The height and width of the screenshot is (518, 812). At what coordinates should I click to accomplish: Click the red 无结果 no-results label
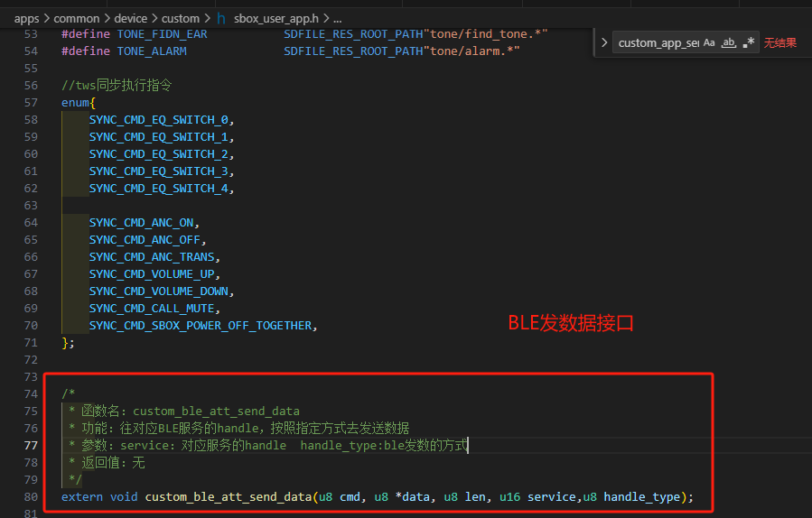pyautogui.click(x=779, y=43)
